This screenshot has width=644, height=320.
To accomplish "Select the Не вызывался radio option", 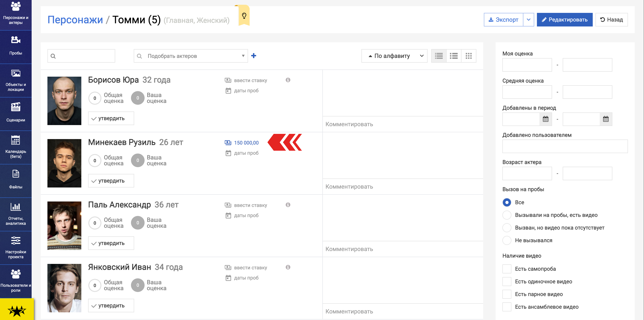I will click(x=507, y=240).
